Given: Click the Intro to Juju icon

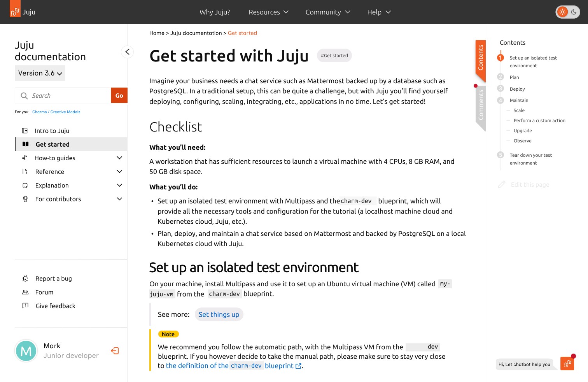Looking at the screenshot, I should coord(25,131).
